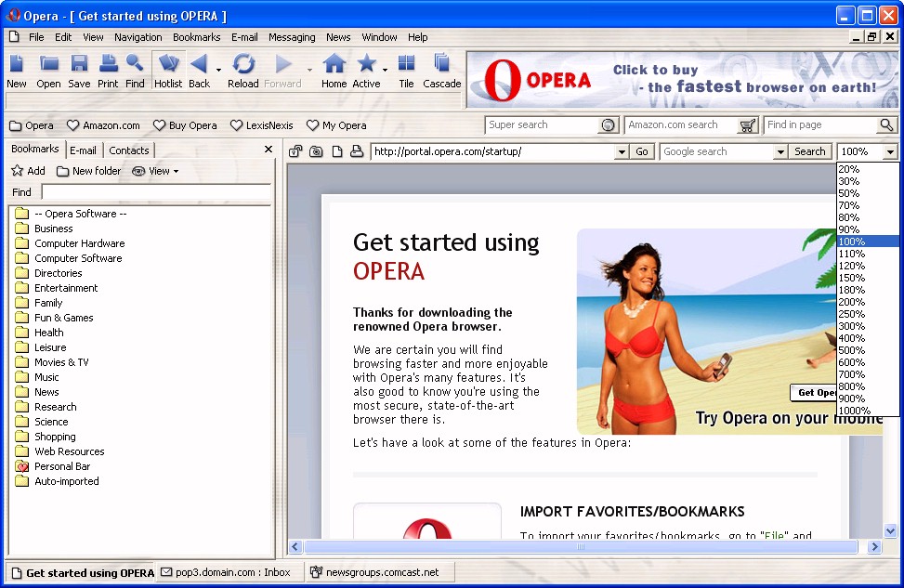Click the New page toolbar icon
The height and width of the screenshot is (588, 904).
coord(17,71)
